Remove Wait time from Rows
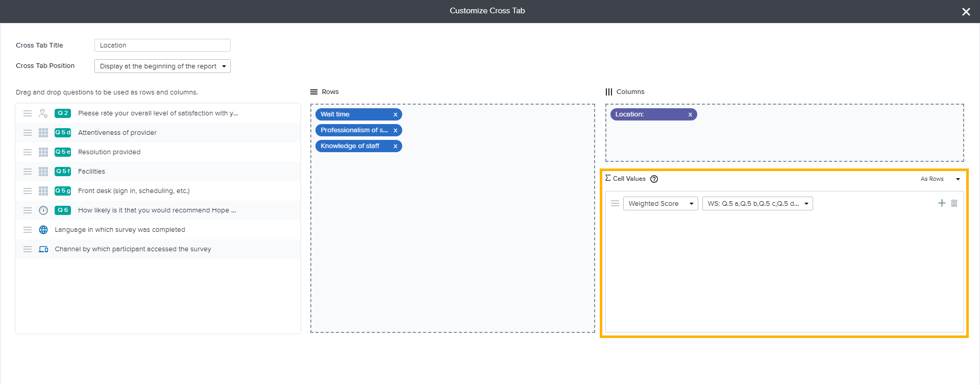Viewport: 980px width, 385px height. tap(395, 115)
